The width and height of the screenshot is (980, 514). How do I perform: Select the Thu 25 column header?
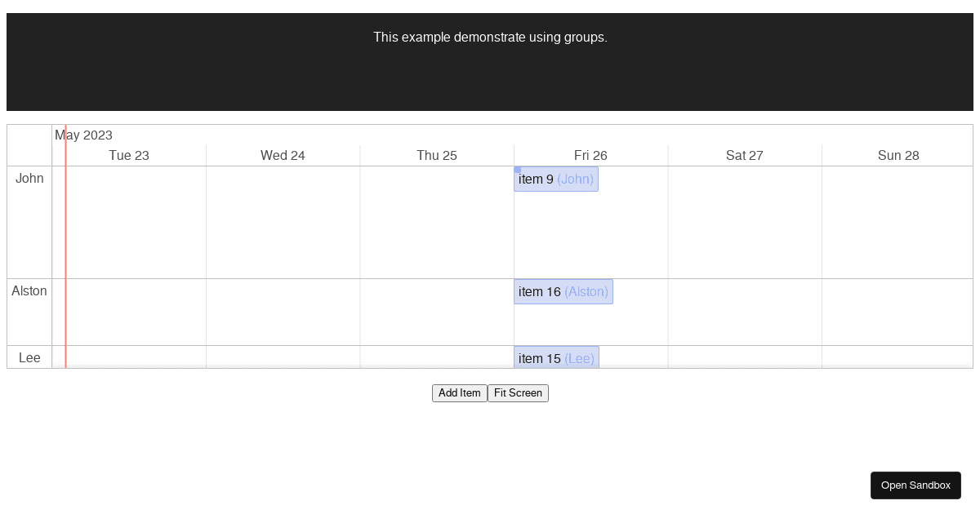(x=437, y=155)
